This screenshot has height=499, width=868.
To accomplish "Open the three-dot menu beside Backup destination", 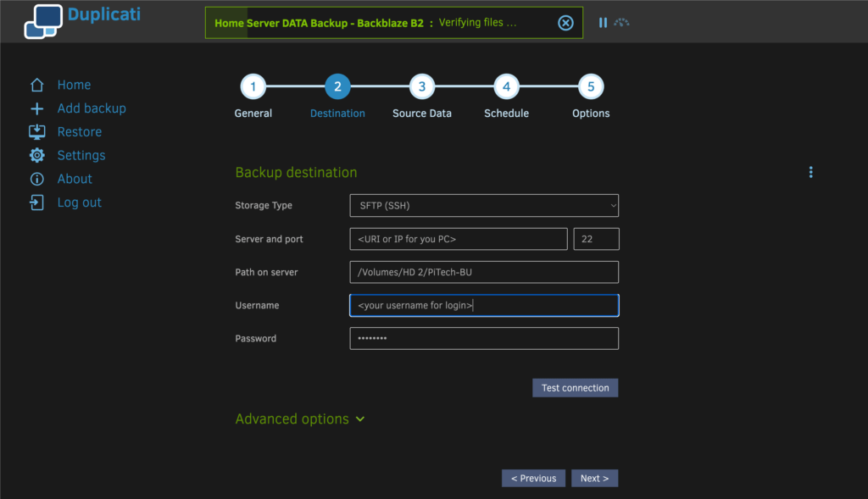I will pyautogui.click(x=810, y=172).
